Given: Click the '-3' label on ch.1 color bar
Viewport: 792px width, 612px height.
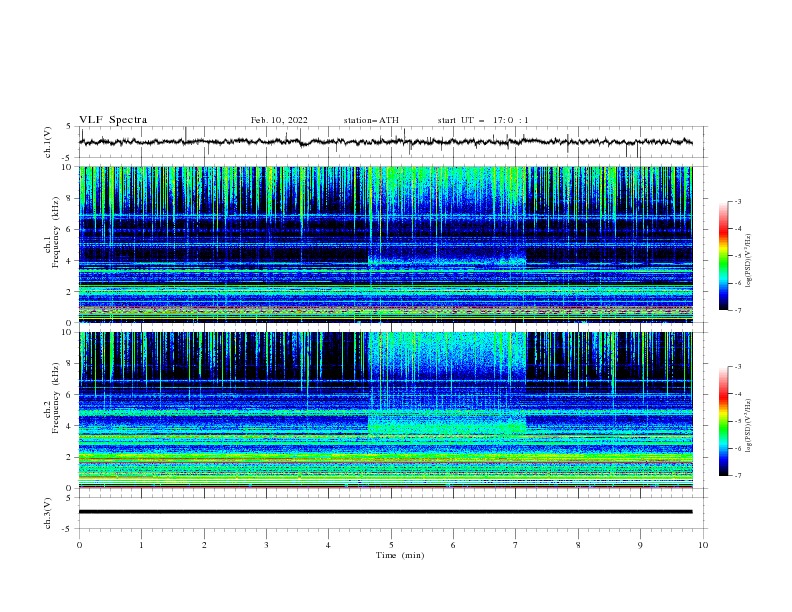Looking at the screenshot, I should (738, 201).
